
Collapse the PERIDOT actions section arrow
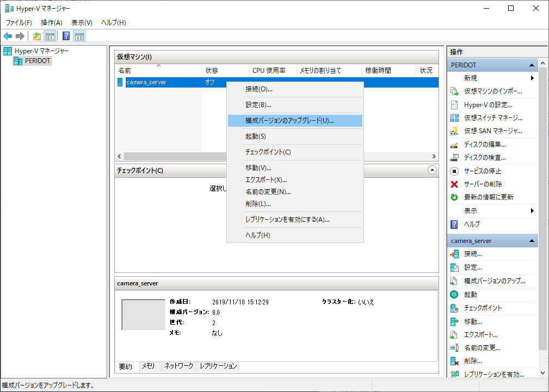532,65
